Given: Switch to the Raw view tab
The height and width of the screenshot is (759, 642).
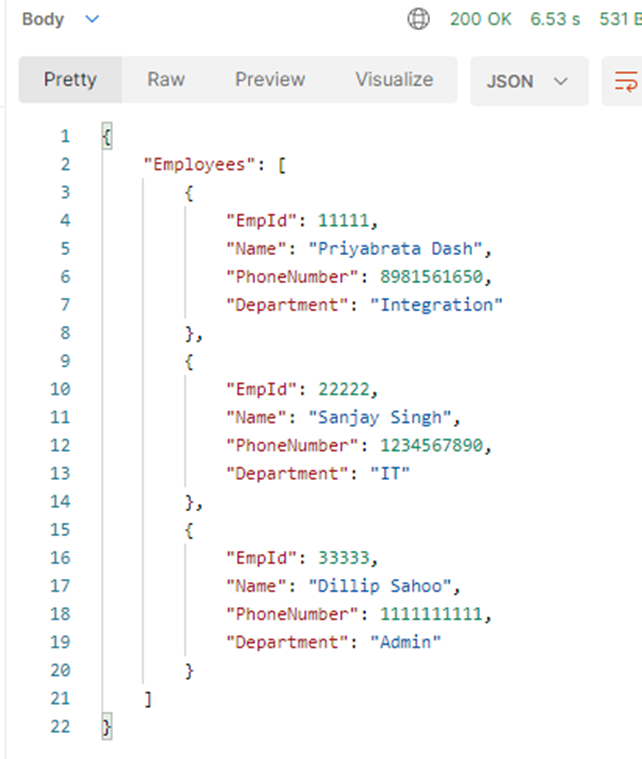Looking at the screenshot, I should pyautogui.click(x=166, y=79).
